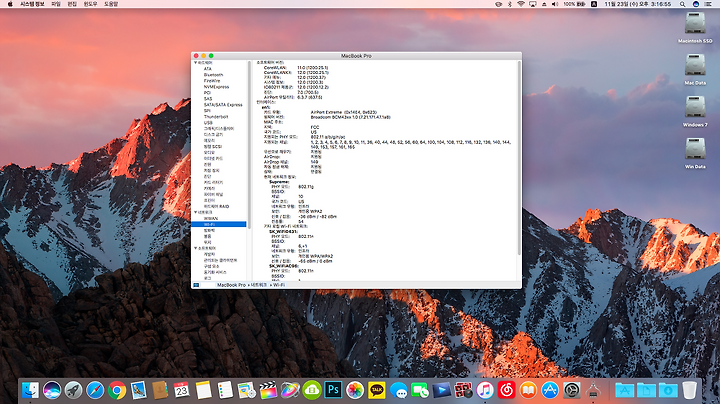Select SATA/SATA Express in sidebar
The image size is (720, 404).
[x=223, y=105]
